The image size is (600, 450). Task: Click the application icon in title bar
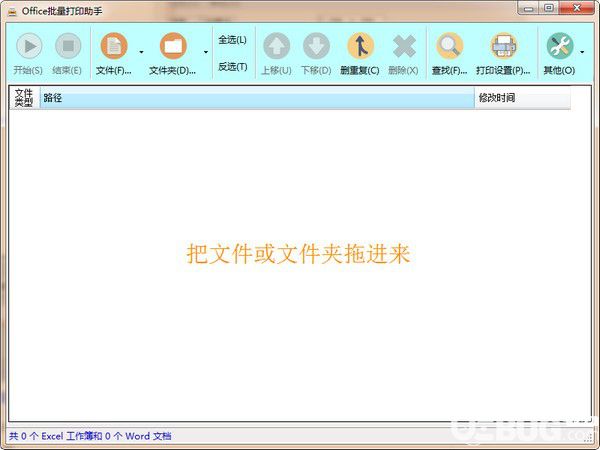click(12, 11)
